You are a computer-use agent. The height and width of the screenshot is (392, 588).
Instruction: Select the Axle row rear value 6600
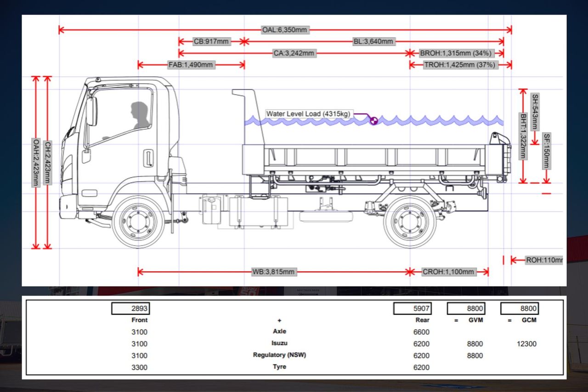(421, 332)
